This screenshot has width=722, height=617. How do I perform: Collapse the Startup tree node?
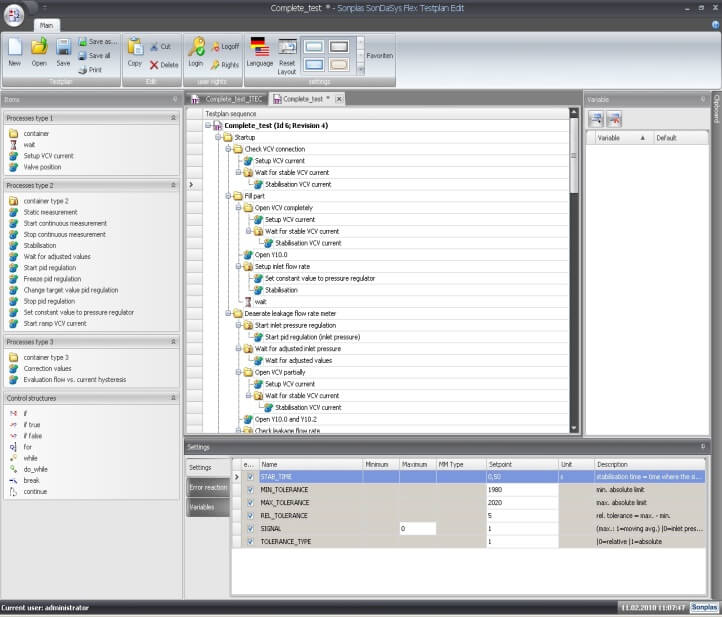[217, 137]
